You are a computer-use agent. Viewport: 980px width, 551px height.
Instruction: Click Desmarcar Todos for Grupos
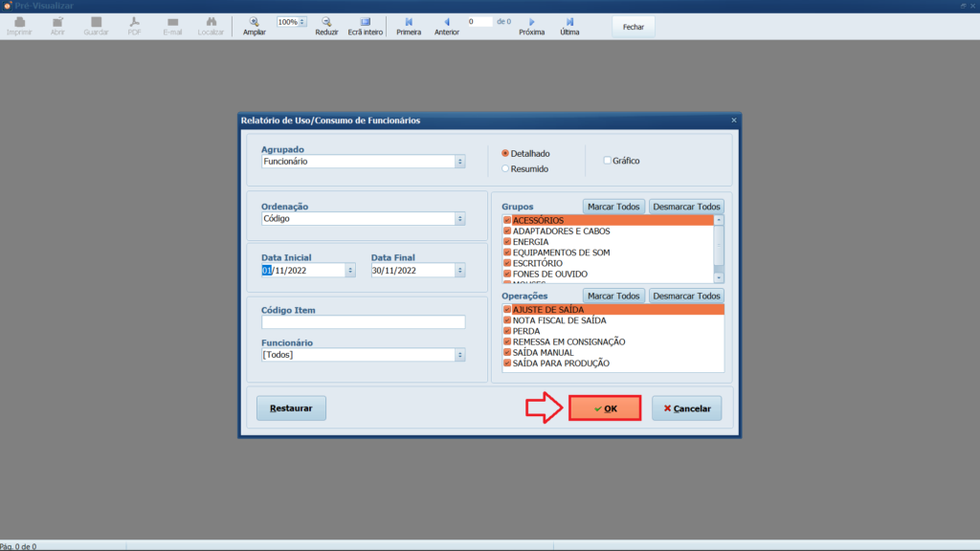point(686,207)
